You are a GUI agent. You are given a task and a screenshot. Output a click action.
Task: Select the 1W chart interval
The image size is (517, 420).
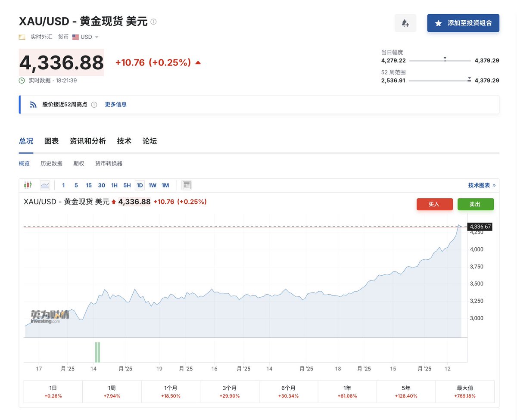[153, 185]
